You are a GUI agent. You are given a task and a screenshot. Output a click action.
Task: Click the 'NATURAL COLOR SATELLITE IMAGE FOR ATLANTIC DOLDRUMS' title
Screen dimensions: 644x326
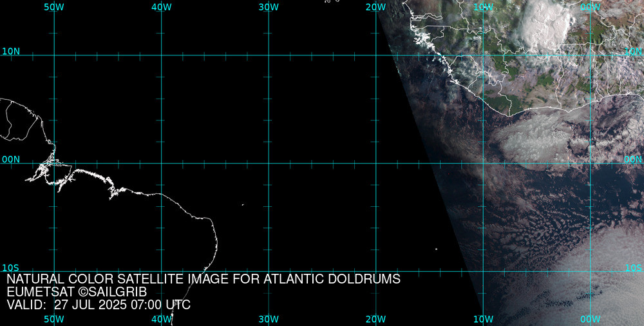tap(204, 279)
